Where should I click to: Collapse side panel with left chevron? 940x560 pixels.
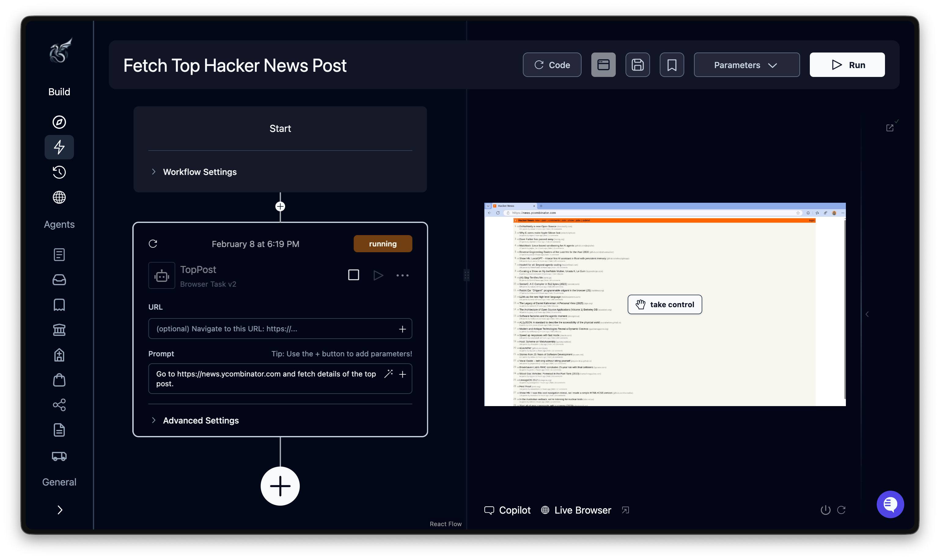pyautogui.click(x=867, y=314)
